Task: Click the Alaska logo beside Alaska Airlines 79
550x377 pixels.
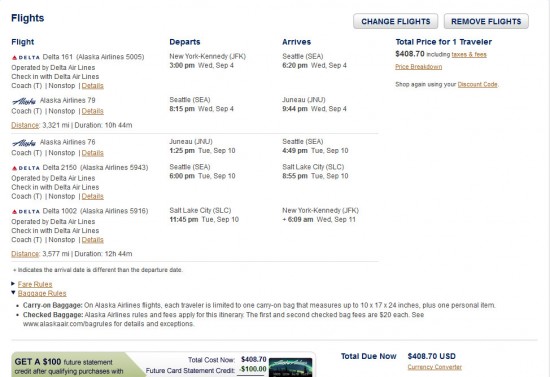Action: (24, 101)
